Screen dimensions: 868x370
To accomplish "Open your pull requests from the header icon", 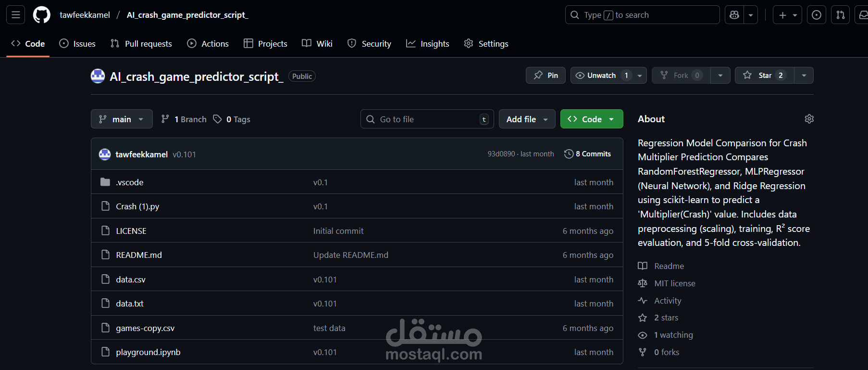I will coord(840,15).
